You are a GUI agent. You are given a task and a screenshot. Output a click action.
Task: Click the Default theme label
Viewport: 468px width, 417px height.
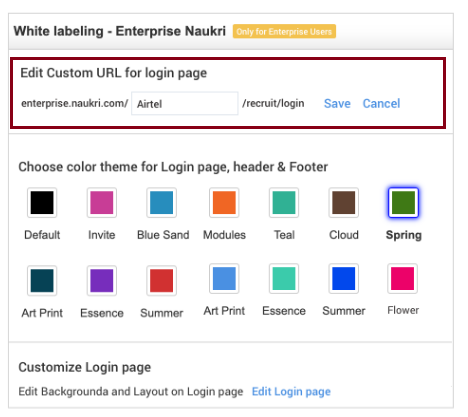coord(42,235)
